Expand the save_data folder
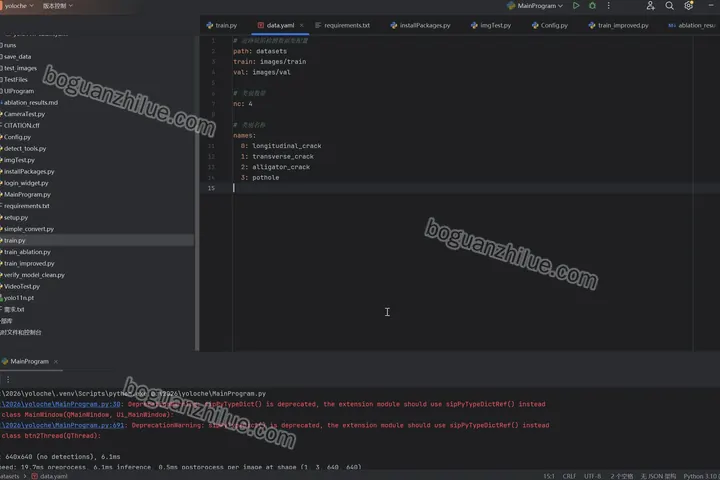This screenshot has width=720, height=480. click(16, 56)
